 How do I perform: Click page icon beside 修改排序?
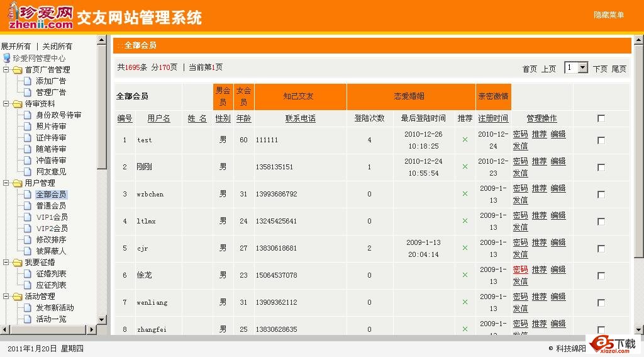(28, 239)
